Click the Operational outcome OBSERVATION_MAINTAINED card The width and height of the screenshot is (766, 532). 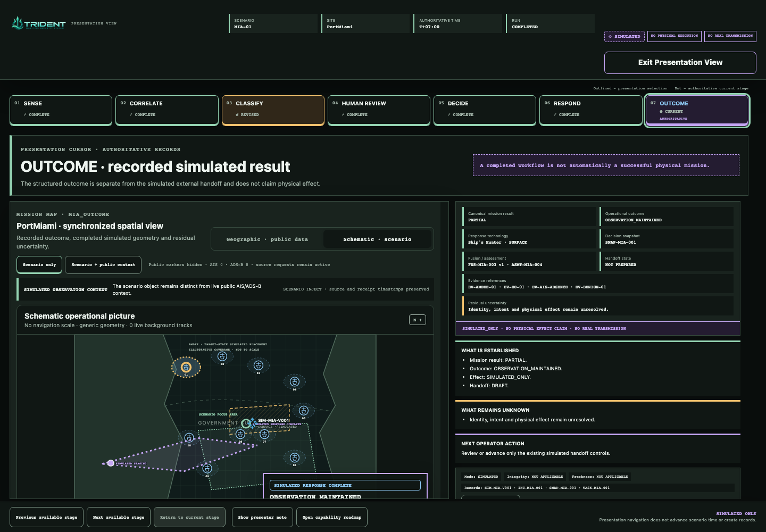point(667,217)
